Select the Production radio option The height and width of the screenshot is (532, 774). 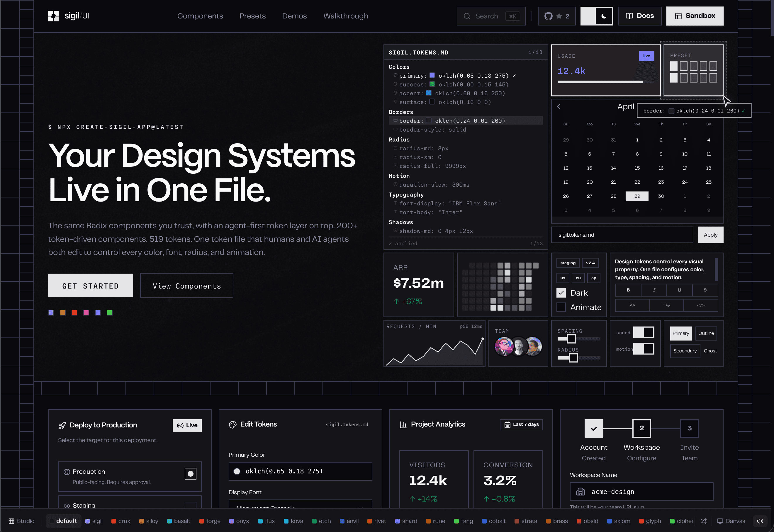pos(191,474)
